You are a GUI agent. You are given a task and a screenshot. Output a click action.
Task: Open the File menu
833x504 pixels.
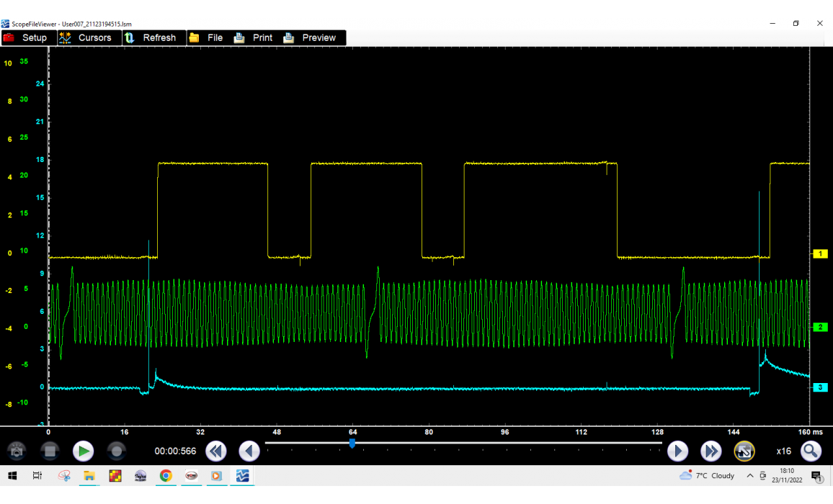tap(206, 37)
